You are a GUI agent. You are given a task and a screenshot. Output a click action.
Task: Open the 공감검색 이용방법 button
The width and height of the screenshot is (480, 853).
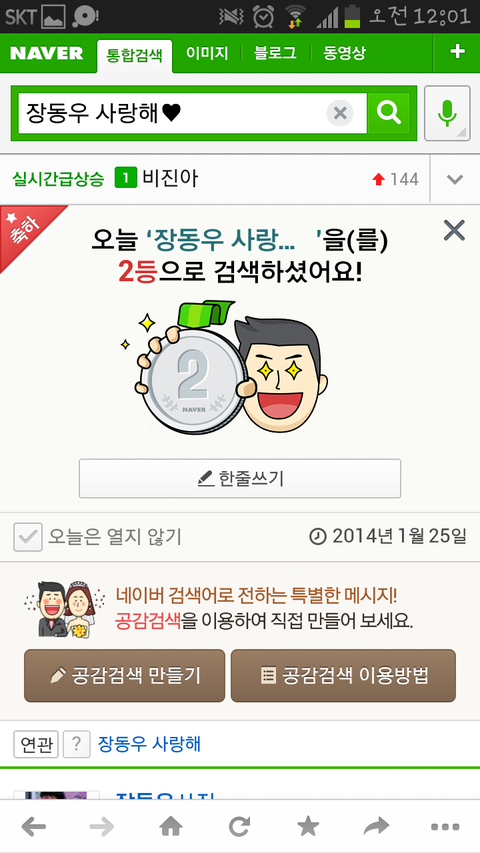coord(343,676)
